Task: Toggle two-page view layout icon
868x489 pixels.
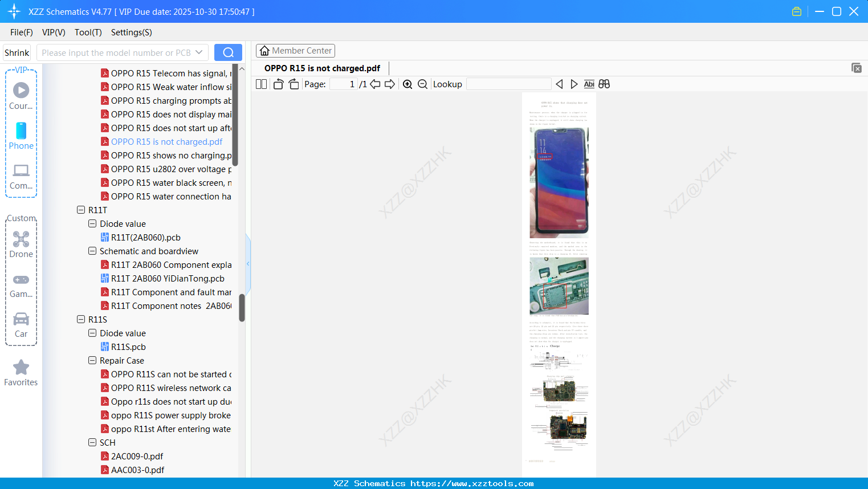Action: tap(262, 84)
